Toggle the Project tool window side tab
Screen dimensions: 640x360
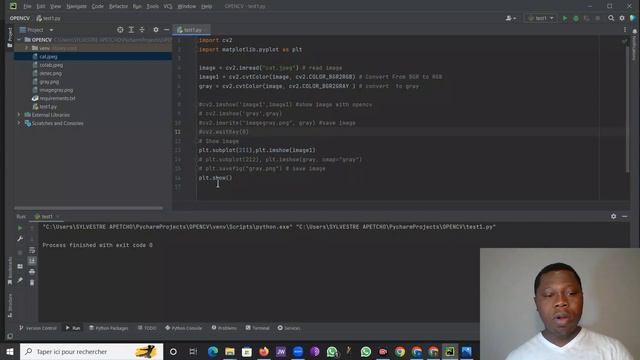(10, 38)
